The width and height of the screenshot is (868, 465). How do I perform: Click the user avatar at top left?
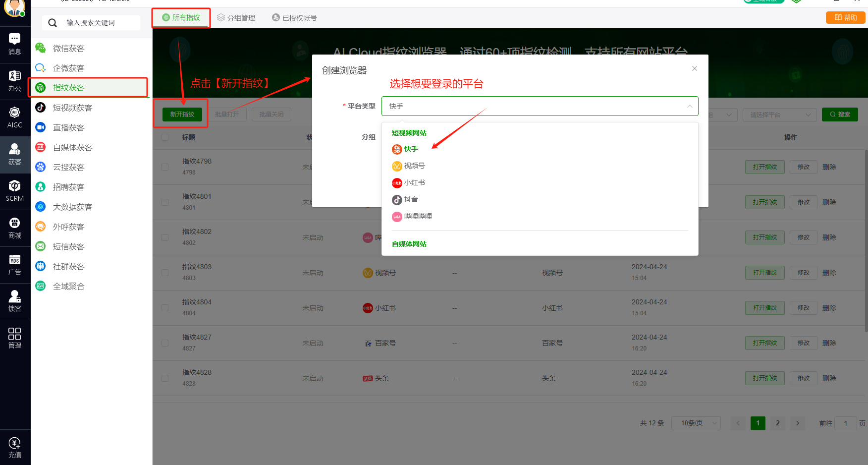tap(14, 7)
